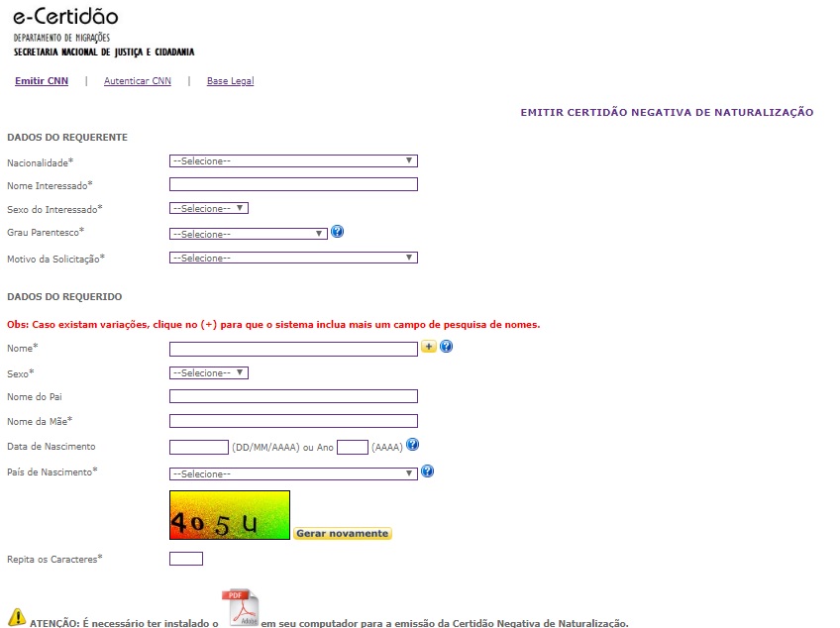Go to the Emitir CNN tab
The image size is (840, 628).
point(42,81)
